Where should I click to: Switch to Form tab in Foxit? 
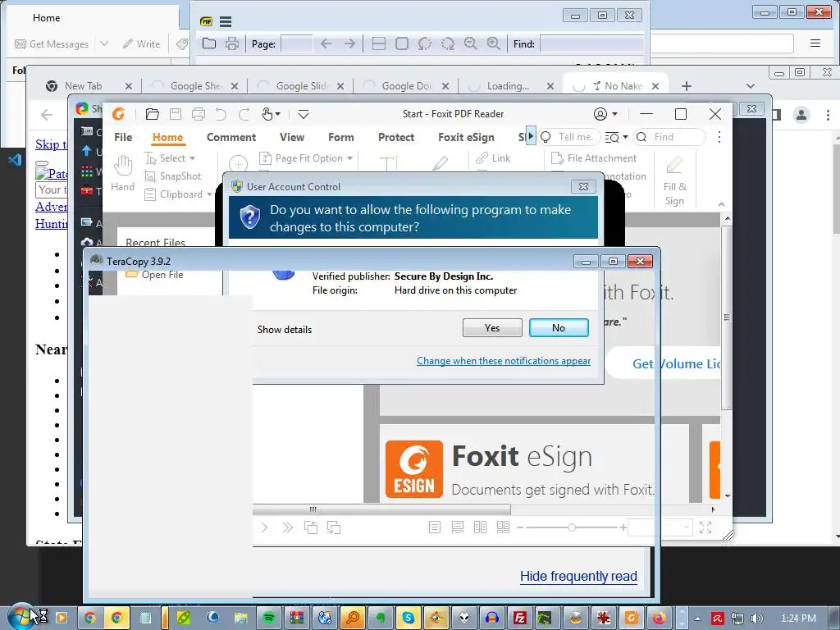pos(340,137)
